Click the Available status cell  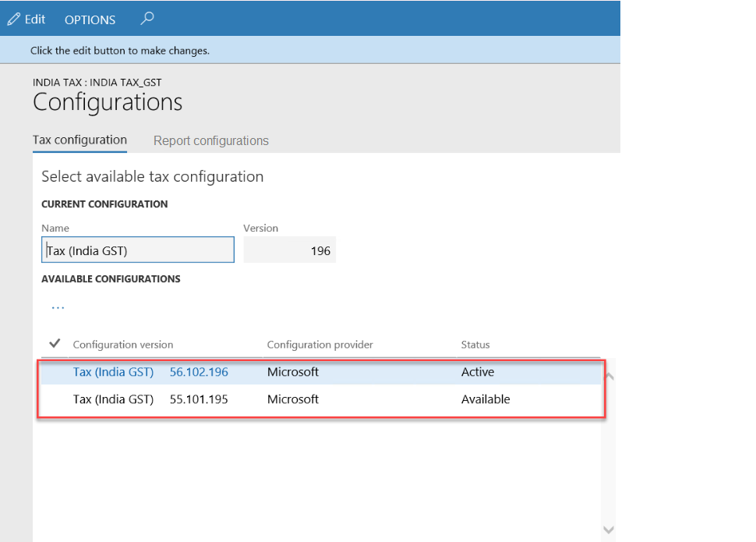486,399
